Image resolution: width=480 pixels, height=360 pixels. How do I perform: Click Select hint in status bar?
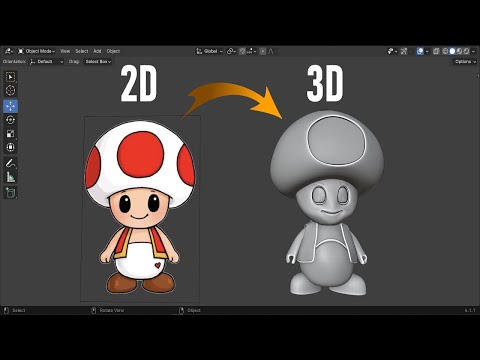click(x=19, y=310)
